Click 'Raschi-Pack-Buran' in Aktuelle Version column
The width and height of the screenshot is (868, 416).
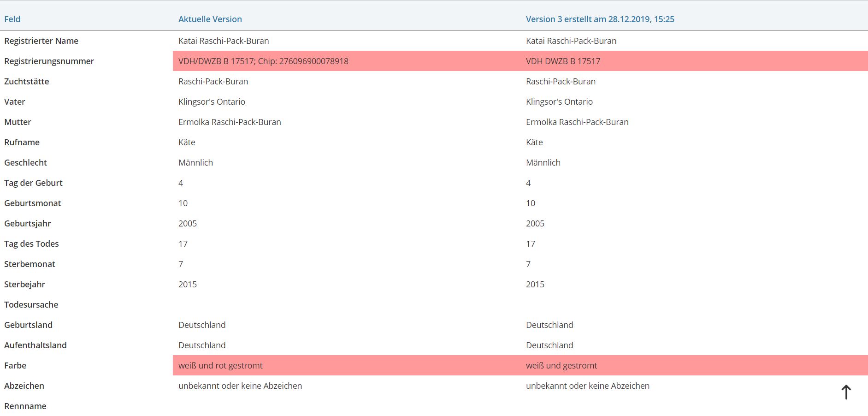click(213, 81)
